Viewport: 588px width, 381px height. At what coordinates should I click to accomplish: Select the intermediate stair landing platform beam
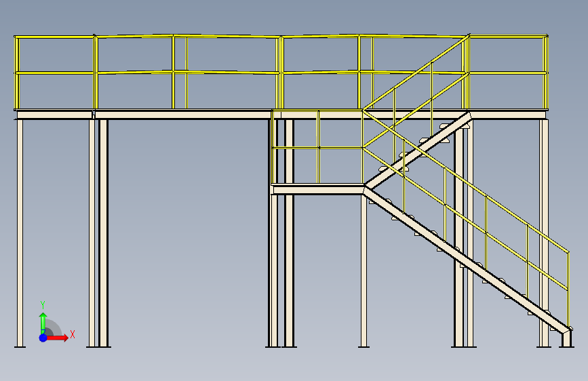click(x=318, y=189)
